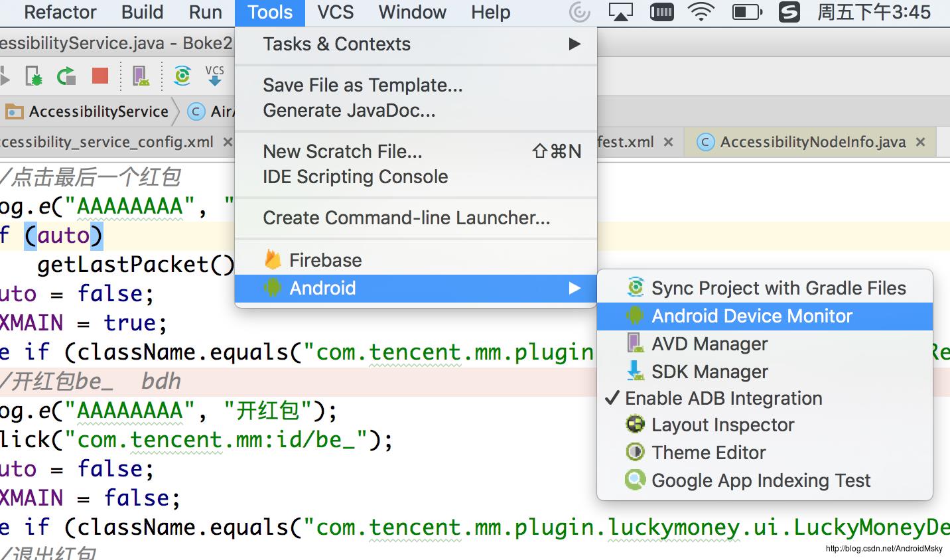Run Google App Indexing Test
The width and height of the screenshot is (950, 560).
[765, 480]
